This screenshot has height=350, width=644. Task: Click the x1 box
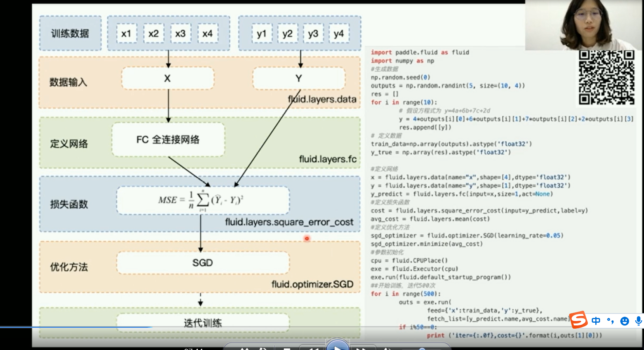point(126,34)
